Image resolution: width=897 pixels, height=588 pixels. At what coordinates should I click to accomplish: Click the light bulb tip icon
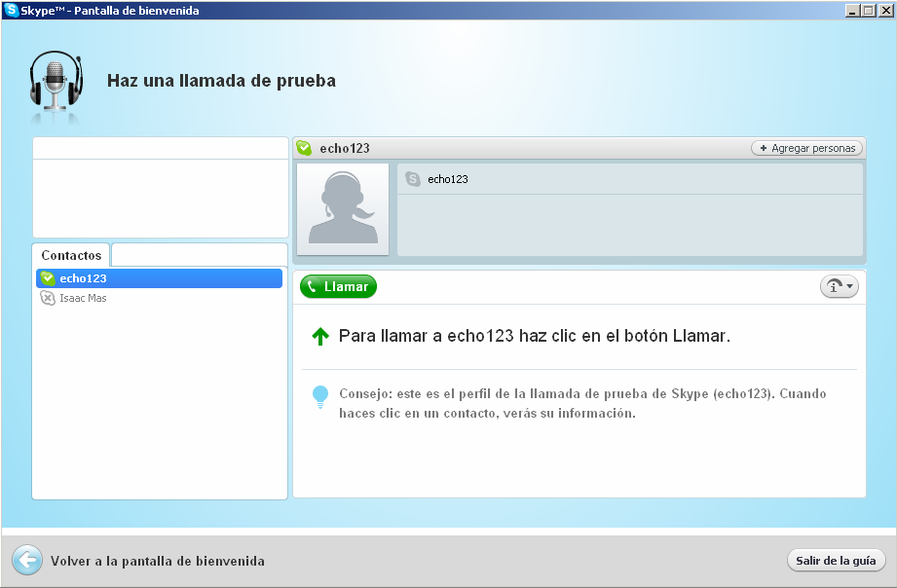click(320, 397)
